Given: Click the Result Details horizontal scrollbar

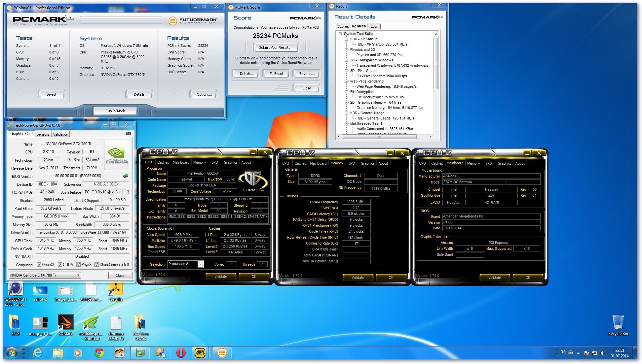Looking at the screenshot, I should (379, 137).
